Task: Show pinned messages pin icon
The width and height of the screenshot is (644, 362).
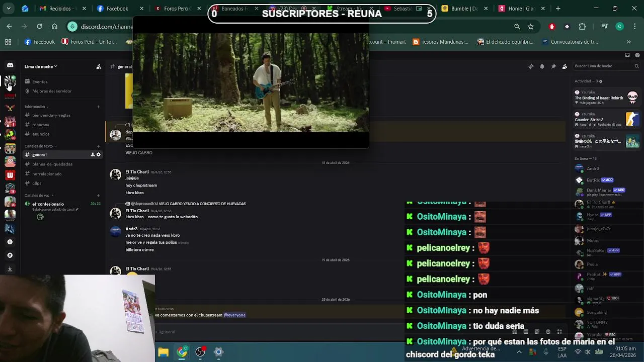Action: pyautogui.click(x=553, y=66)
